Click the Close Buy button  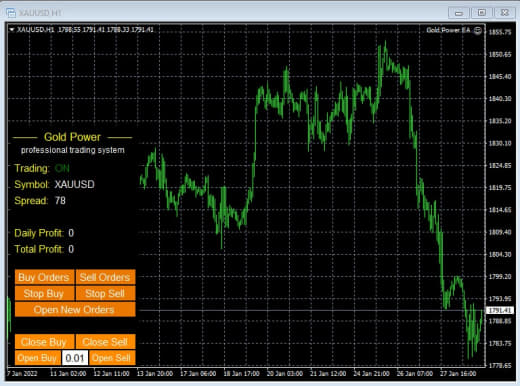click(44, 342)
